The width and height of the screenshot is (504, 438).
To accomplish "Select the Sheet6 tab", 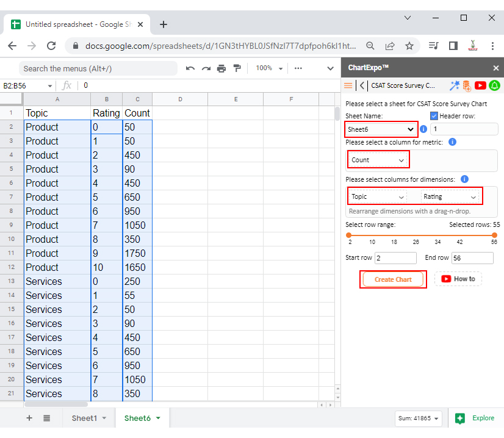I will [137, 418].
